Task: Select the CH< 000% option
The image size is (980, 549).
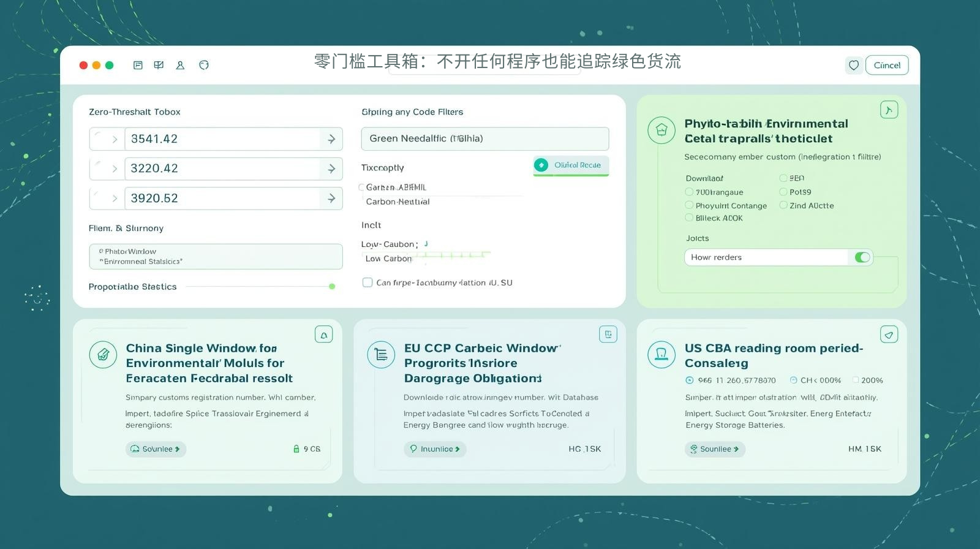Action: (794, 381)
